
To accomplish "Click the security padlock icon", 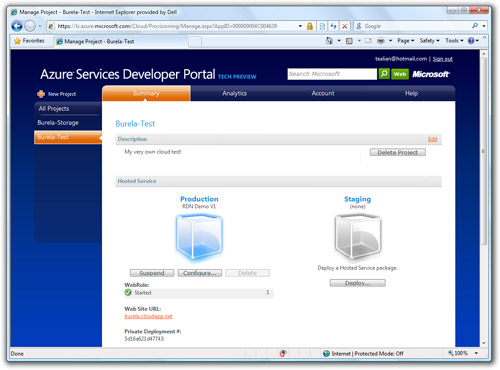I will [310, 26].
